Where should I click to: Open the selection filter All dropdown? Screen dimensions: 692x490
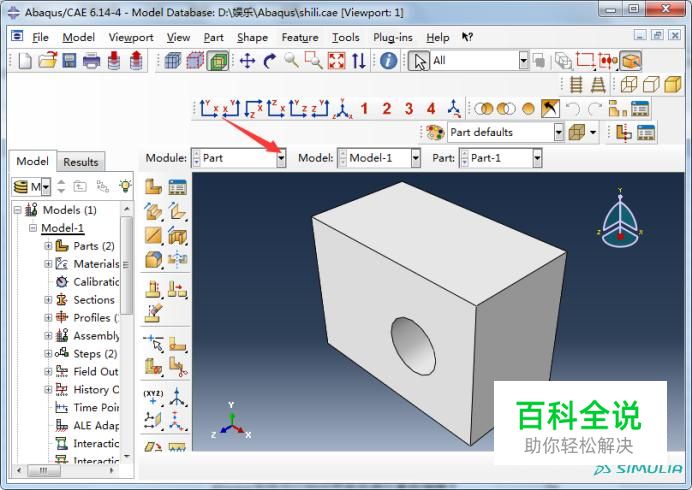click(523, 60)
